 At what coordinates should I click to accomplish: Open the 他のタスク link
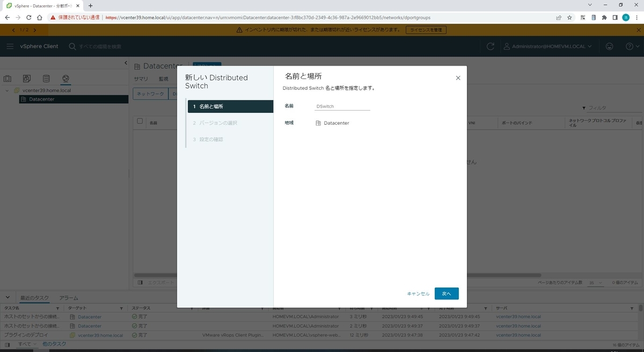tap(54, 344)
